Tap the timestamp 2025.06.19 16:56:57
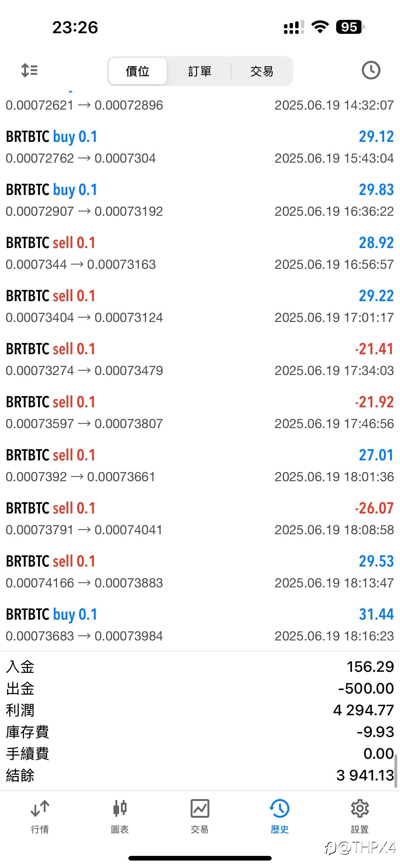 click(x=334, y=264)
